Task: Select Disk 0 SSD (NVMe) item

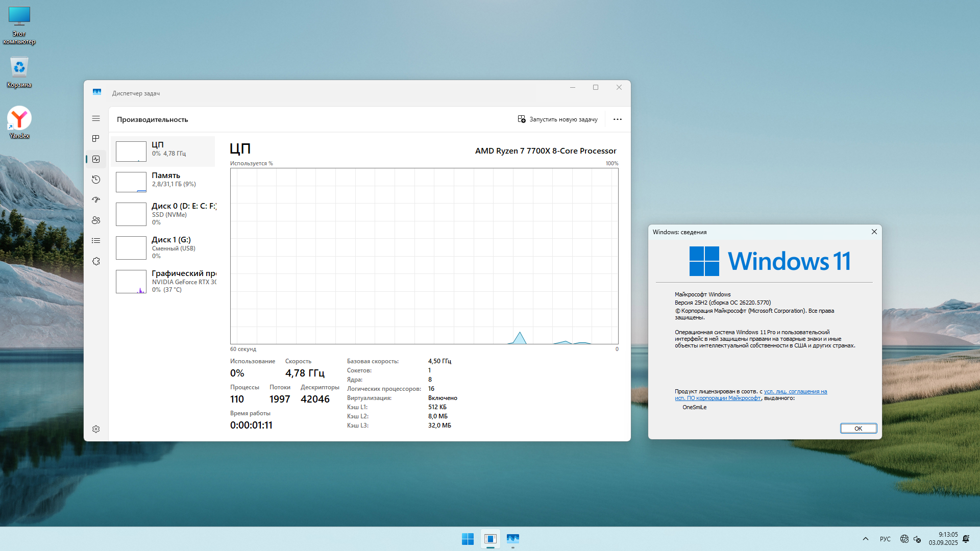Action: [163, 214]
